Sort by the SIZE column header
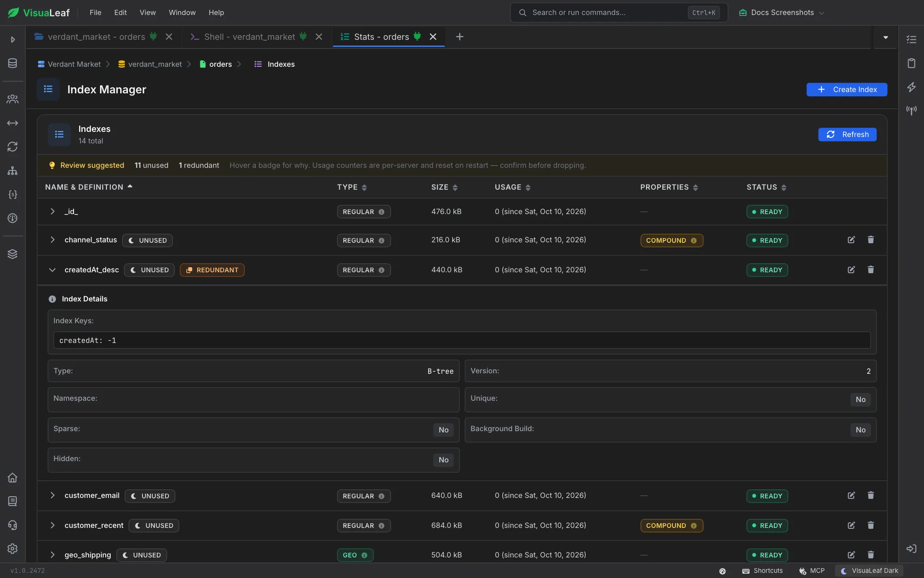This screenshot has height=578, width=924. (444, 187)
